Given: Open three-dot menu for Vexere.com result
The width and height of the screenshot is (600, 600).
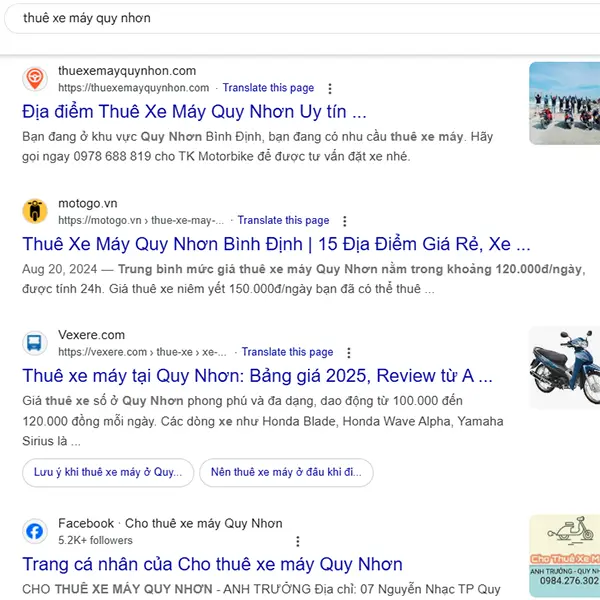Looking at the screenshot, I should point(349,352).
